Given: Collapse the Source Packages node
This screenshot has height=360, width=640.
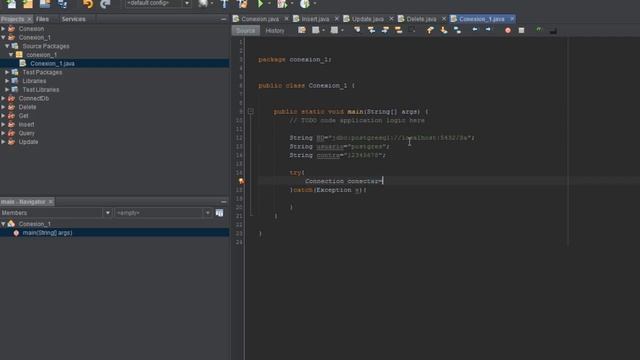Looking at the screenshot, I should click(x=7, y=46).
